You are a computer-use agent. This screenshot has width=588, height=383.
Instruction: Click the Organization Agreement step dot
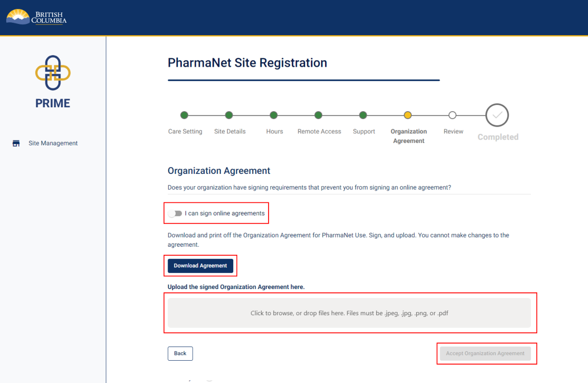(408, 115)
